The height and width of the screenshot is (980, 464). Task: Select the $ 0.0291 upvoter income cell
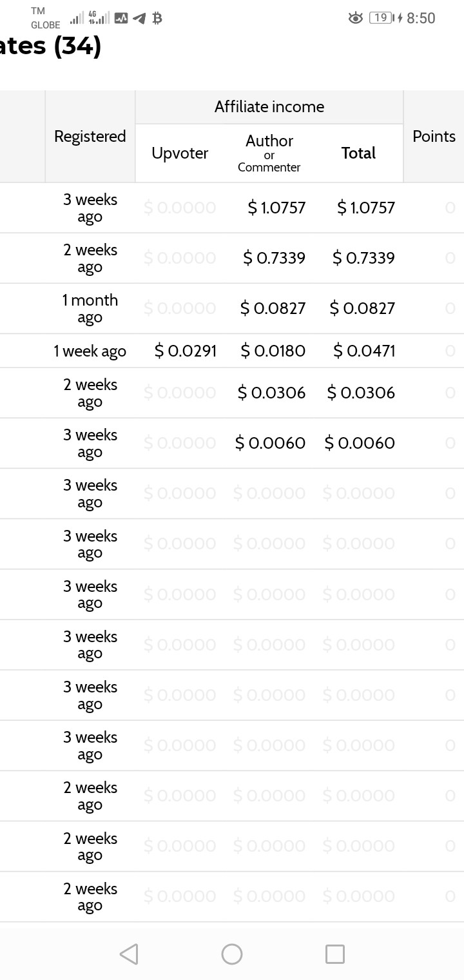(186, 351)
